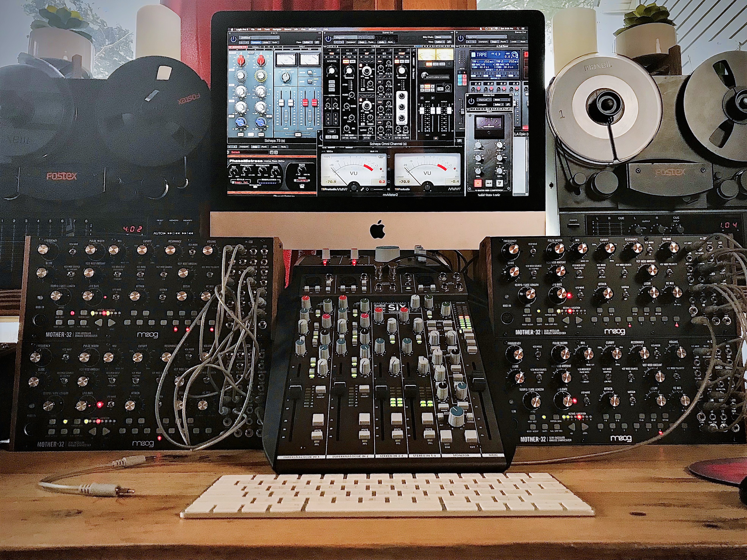Click the crosshair target icon in mvMeter2
Image resolution: width=747 pixels, height=560 pixels.
367,189
